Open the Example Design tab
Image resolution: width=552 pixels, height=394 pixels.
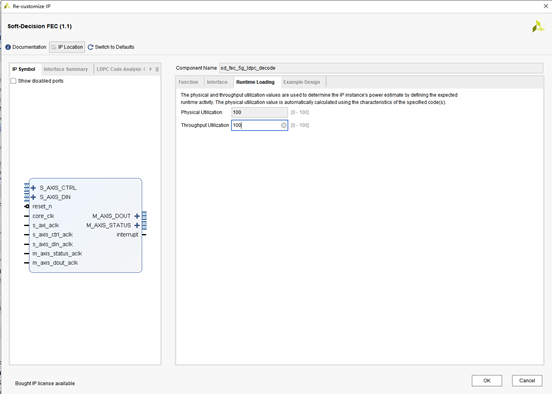(x=302, y=82)
